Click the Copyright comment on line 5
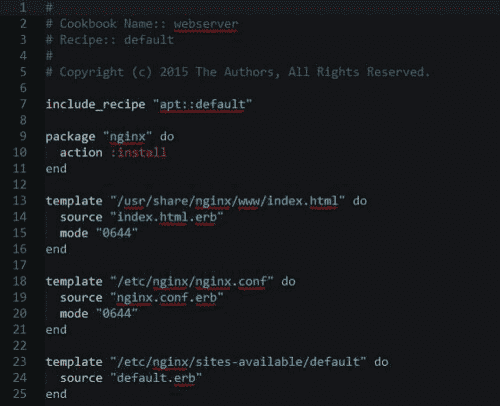The width and height of the screenshot is (500, 406). coord(238,72)
